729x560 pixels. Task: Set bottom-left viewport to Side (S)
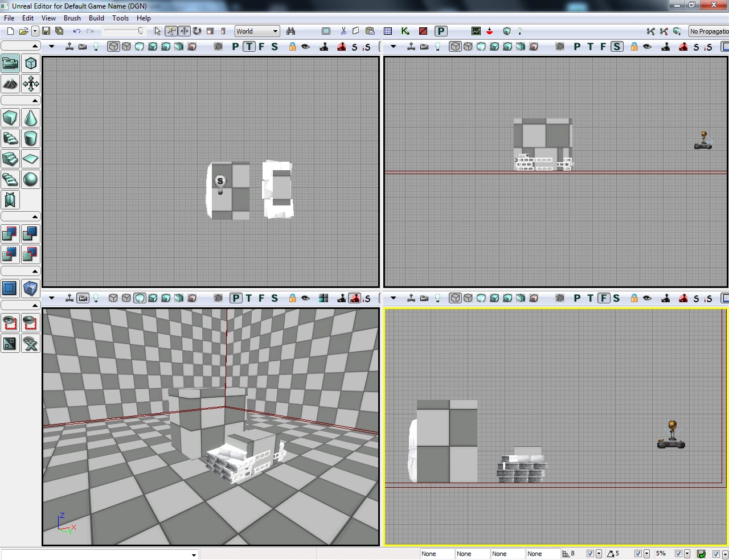(275, 298)
